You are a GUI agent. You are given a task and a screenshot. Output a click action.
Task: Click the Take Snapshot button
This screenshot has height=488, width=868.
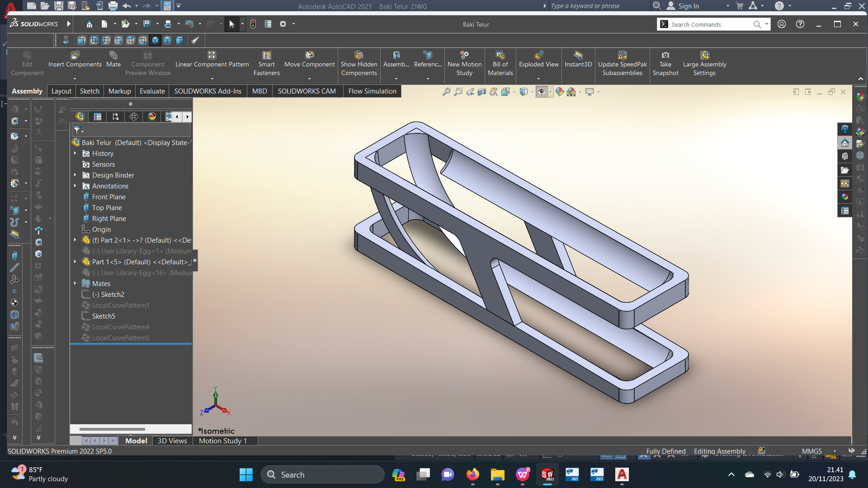tap(665, 63)
